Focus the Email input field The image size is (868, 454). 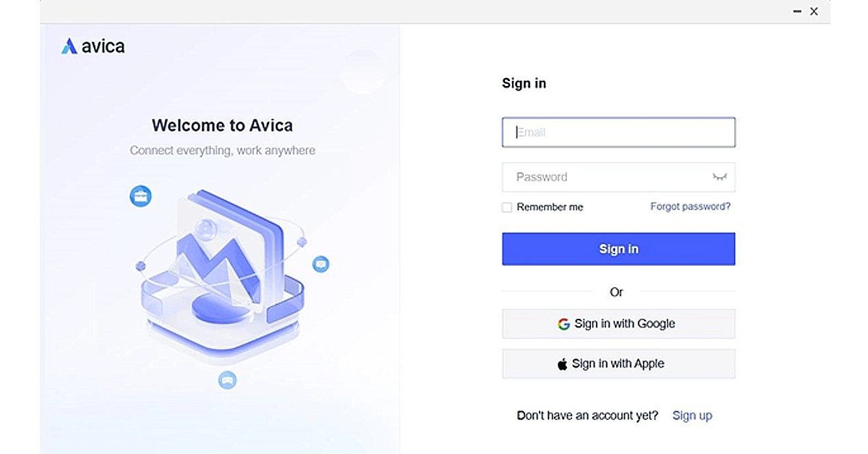618,132
